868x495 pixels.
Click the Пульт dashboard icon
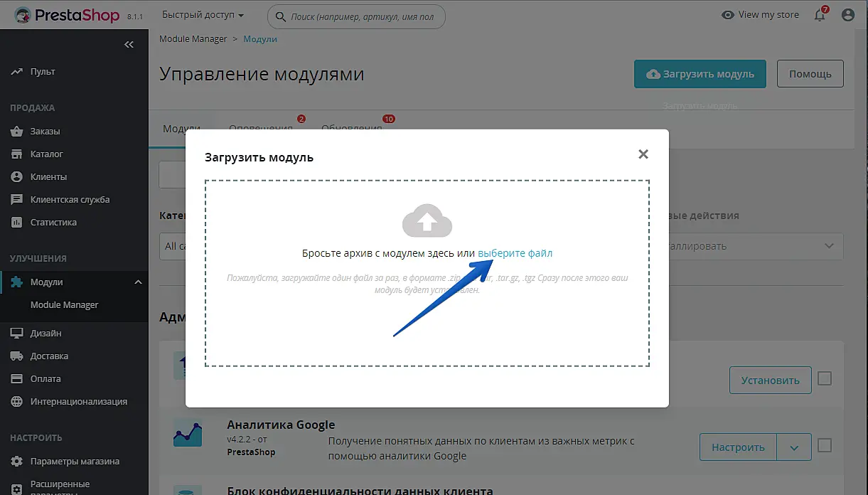point(17,72)
